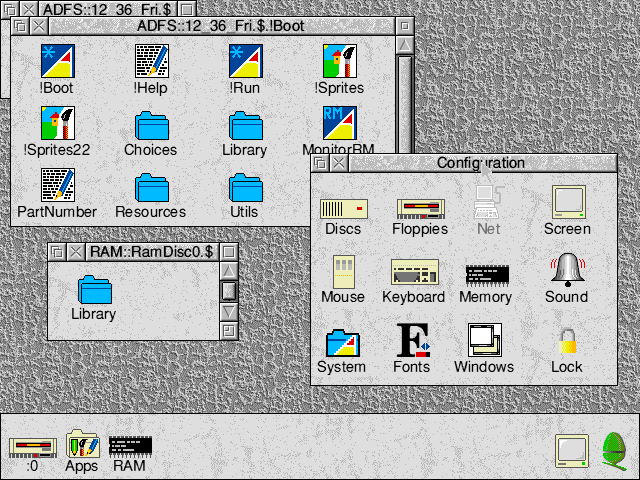This screenshot has width=640, height=480.
Task: Click the RamDisc0 window scroll up arrow
Action: 229,271
